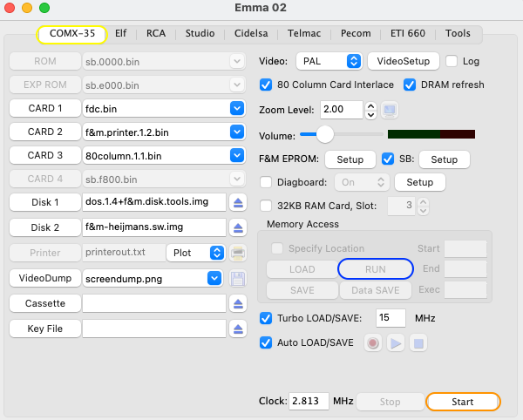This screenshot has width=523, height=420.
Task: Click the Disk 1 button
Action: point(45,202)
